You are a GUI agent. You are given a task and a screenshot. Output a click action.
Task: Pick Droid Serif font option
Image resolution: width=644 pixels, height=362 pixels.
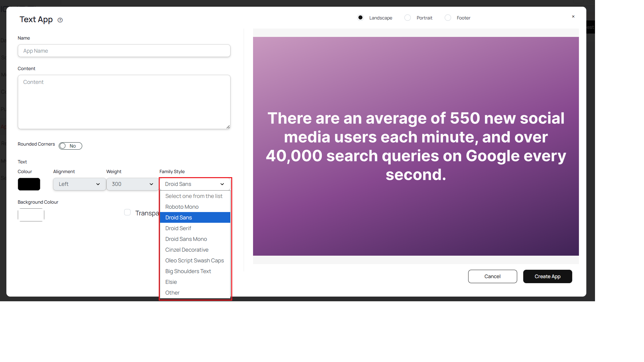pyautogui.click(x=178, y=228)
